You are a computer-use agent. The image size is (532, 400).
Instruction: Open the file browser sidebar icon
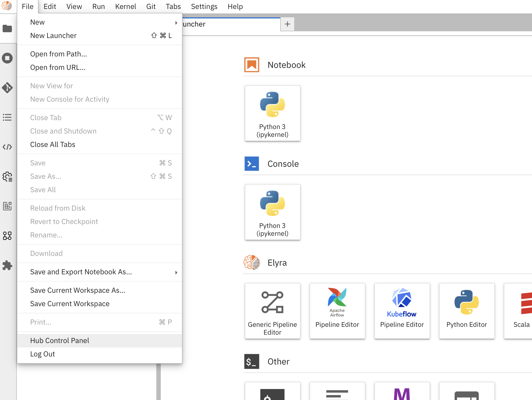point(7,28)
